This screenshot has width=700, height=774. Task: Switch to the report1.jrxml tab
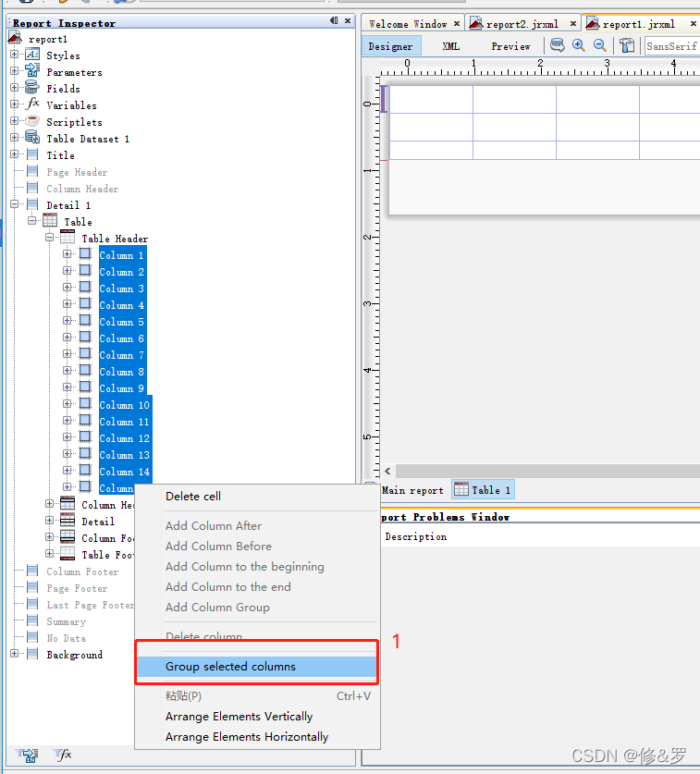(639, 24)
